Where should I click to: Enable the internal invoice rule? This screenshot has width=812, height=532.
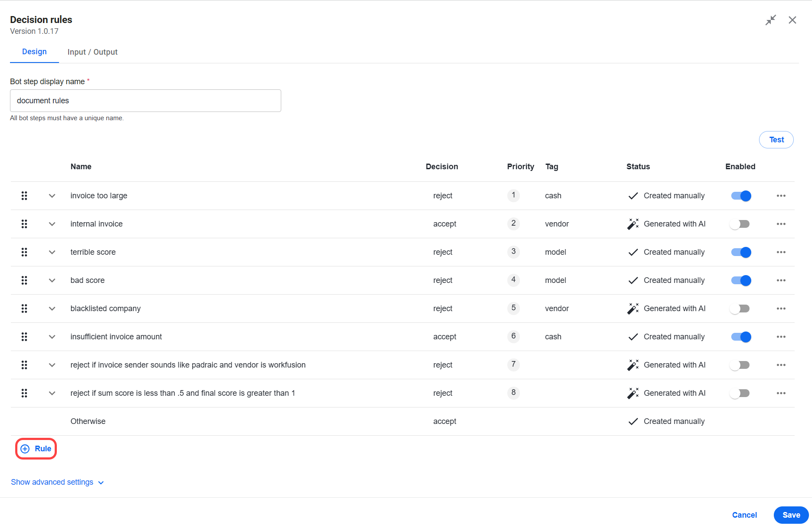740,224
